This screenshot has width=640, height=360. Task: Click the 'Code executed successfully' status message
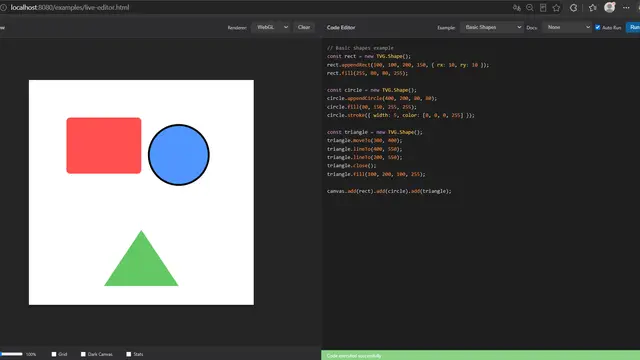click(354, 356)
